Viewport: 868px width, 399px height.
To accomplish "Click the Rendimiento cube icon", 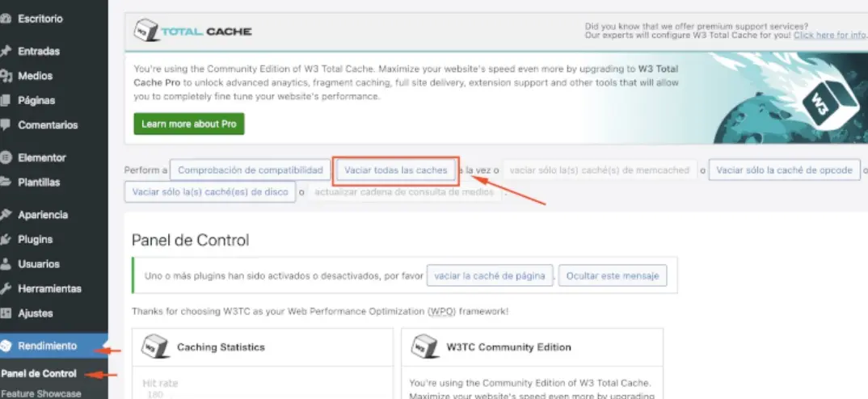I will [x=5, y=346].
